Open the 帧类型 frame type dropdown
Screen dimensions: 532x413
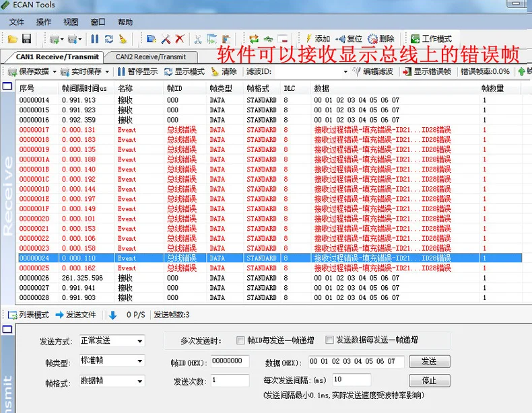tap(140, 361)
